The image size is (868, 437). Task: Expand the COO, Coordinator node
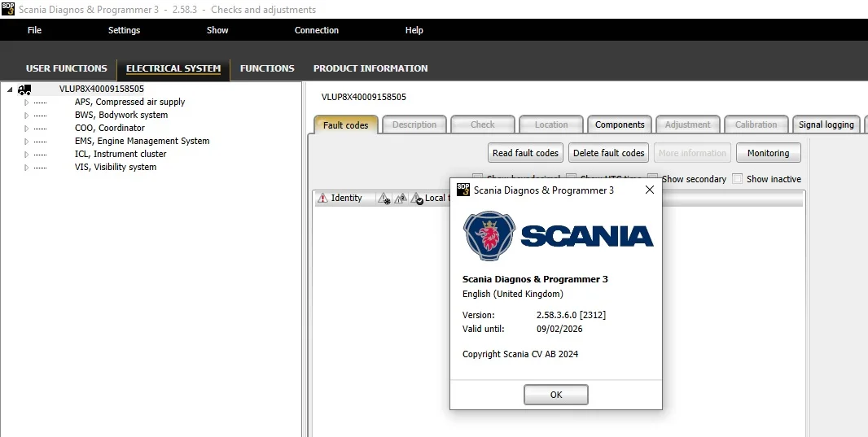(26, 129)
